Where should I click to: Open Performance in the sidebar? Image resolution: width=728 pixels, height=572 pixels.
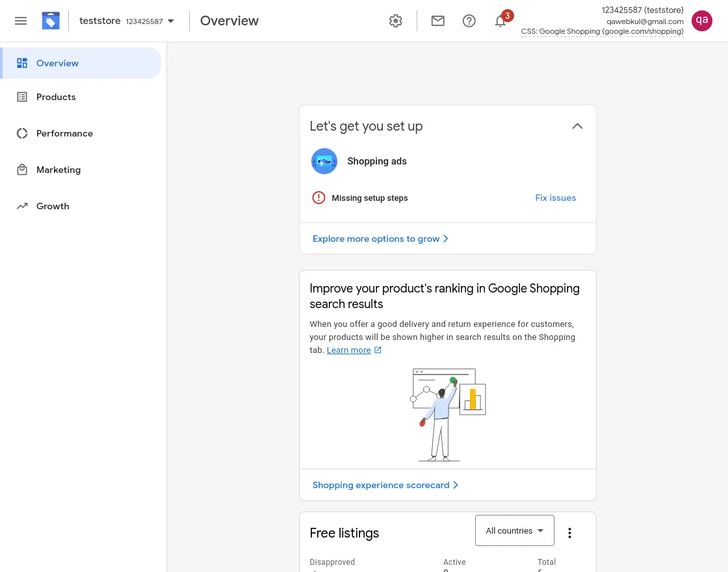[64, 133]
